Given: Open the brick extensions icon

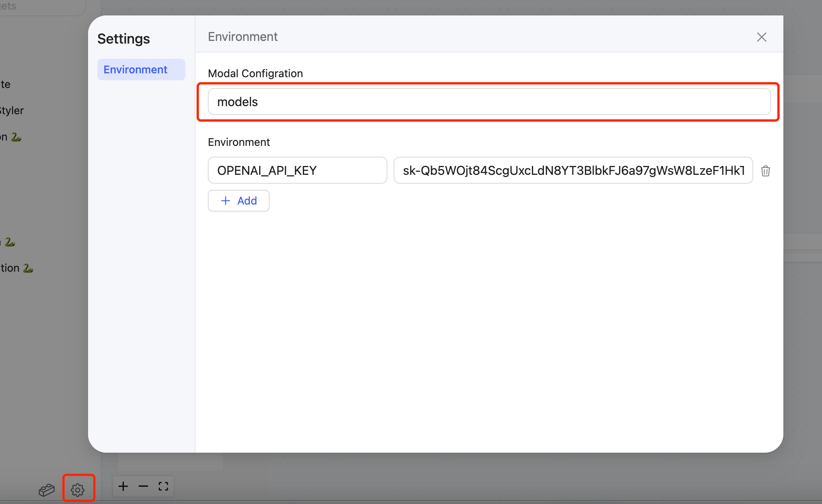Looking at the screenshot, I should click(47, 490).
